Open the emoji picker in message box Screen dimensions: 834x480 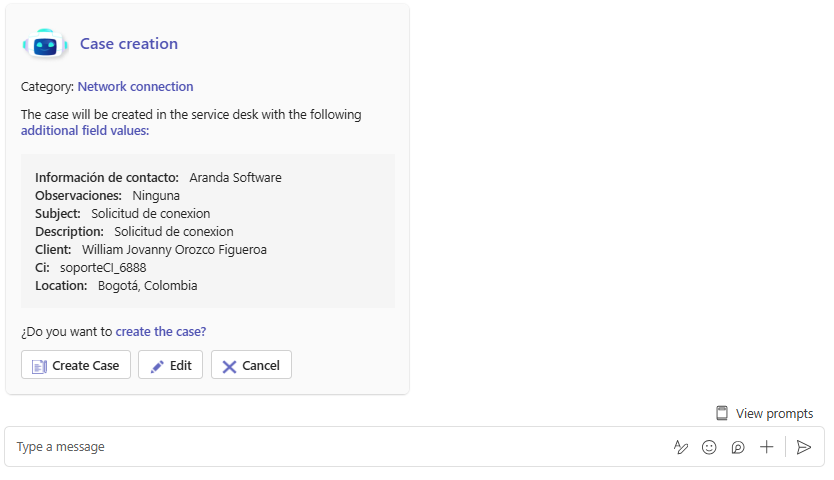click(x=709, y=447)
